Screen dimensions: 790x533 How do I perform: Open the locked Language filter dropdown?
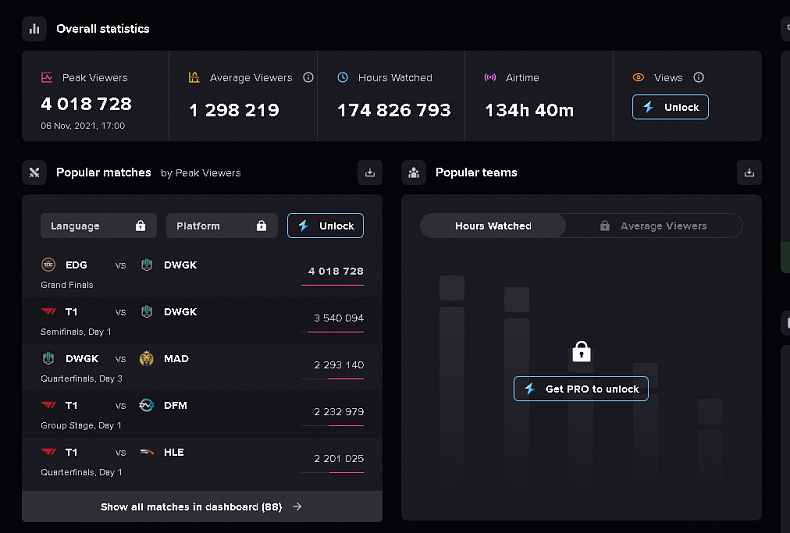pyautogui.click(x=98, y=226)
